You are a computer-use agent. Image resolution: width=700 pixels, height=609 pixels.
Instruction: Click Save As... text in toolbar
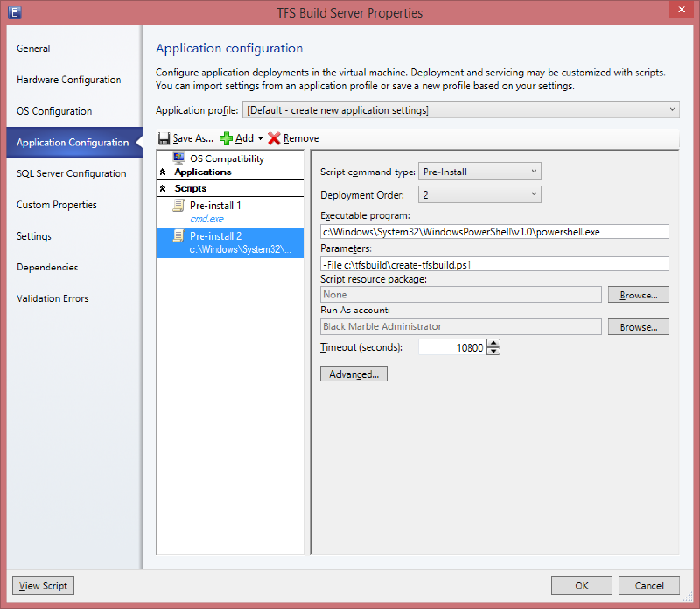[x=193, y=138]
